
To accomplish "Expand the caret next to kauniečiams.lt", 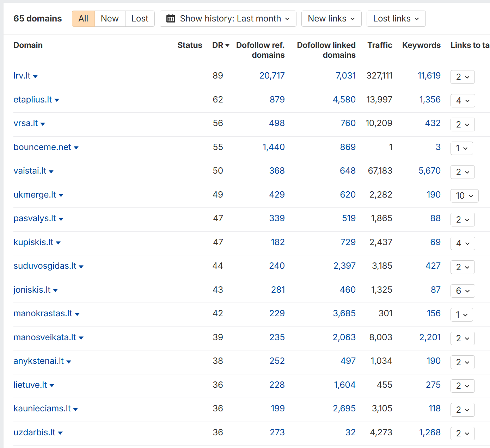I will pyautogui.click(x=75, y=409).
